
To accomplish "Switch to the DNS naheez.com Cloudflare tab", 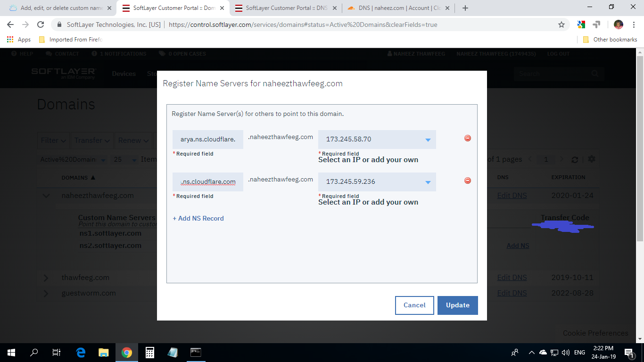I will coord(398,8).
